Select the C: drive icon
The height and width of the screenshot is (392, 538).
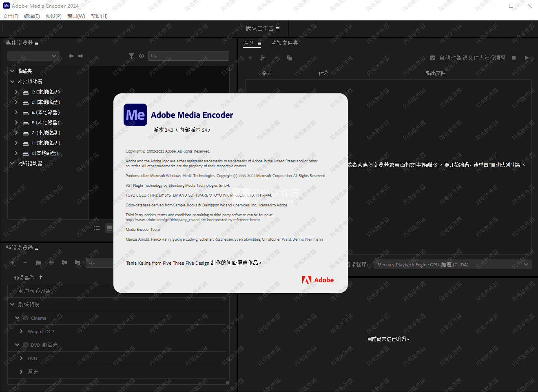26,92
